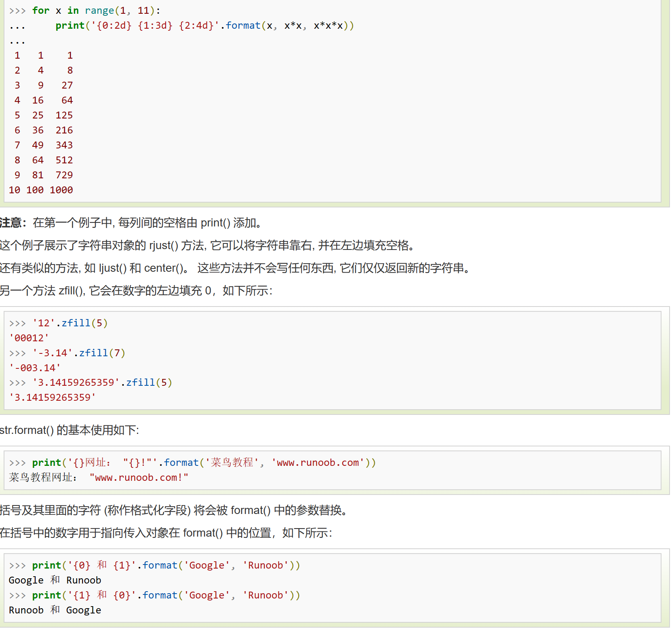
Task: Click output row '10 100 1000'
Action: (41, 190)
